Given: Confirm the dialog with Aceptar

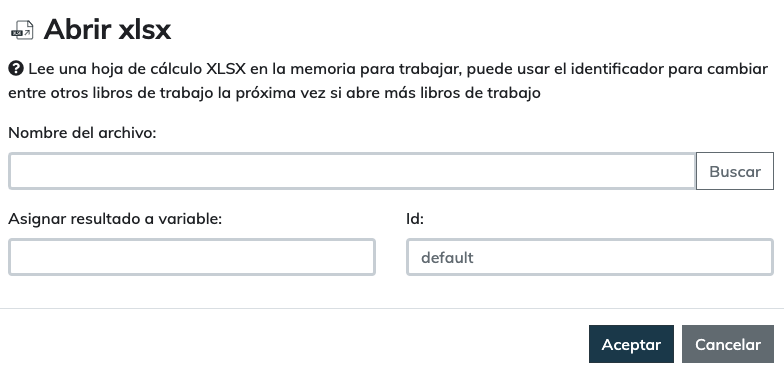Looking at the screenshot, I should (631, 344).
